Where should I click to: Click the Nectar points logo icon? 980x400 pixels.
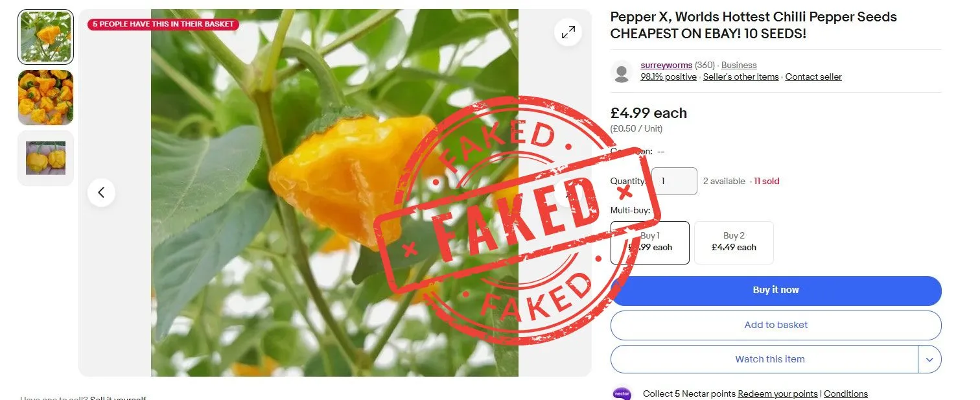click(x=622, y=393)
